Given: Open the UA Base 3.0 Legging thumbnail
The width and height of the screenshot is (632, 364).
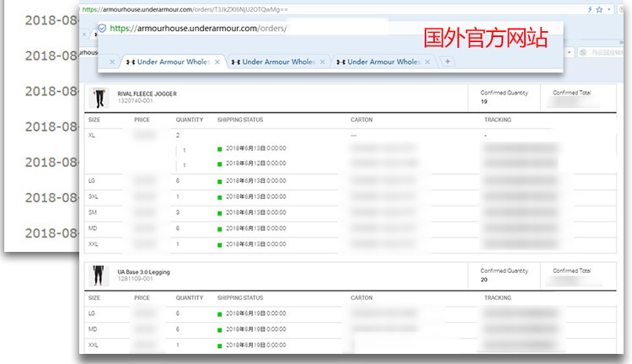Looking at the screenshot, I should pos(99,276).
